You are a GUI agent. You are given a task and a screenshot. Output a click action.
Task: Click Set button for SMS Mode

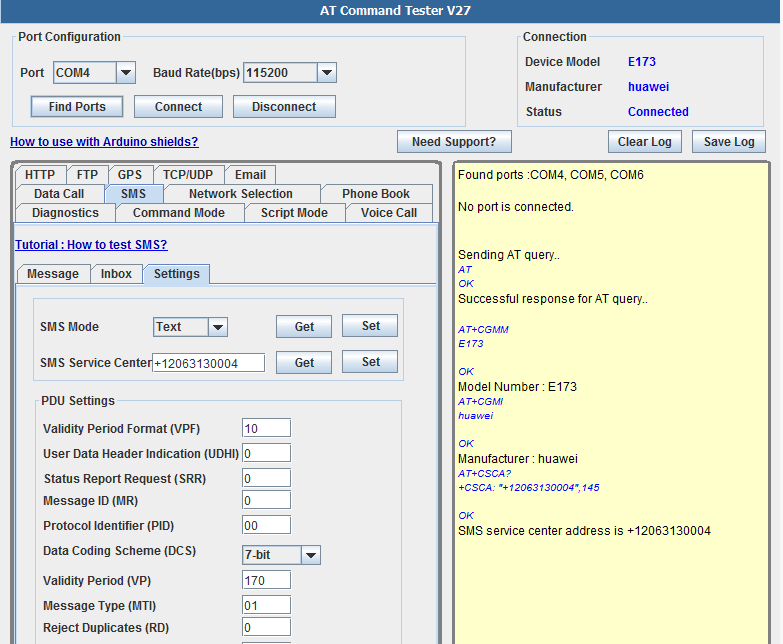point(371,326)
